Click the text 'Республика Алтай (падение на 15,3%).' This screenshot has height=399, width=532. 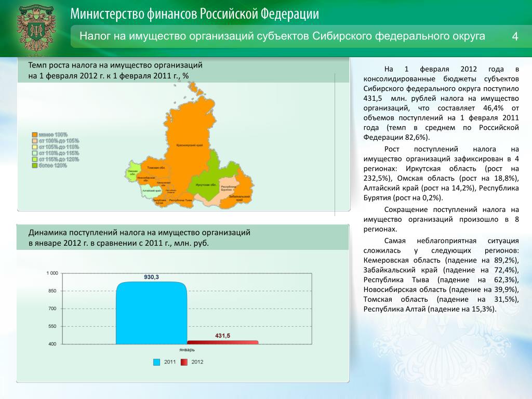tap(430, 309)
